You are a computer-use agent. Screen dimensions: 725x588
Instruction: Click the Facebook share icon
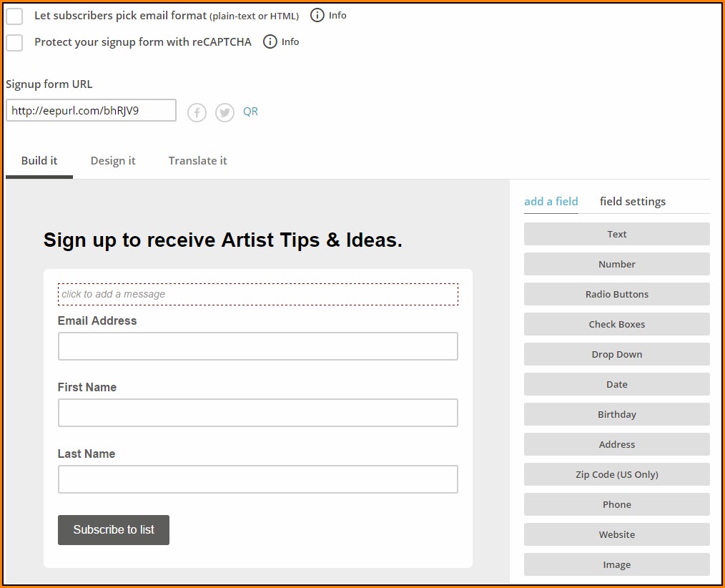pos(197,112)
